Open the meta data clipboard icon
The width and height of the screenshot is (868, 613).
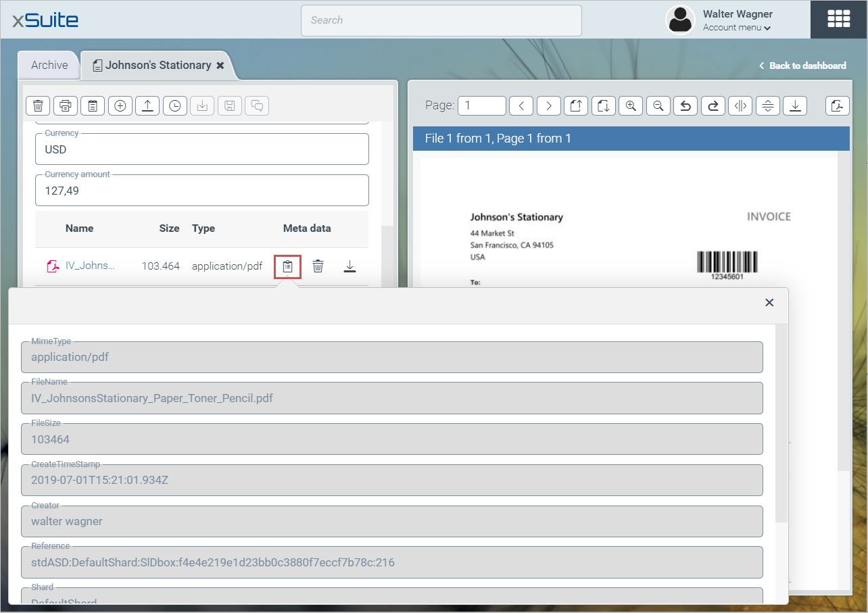(287, 266)
